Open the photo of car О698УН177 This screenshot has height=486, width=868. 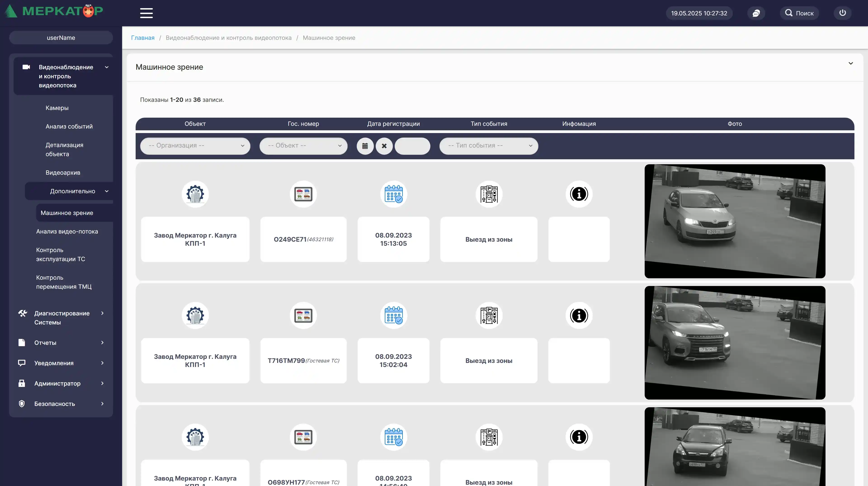pyautogui.click(x=735, y=447)
